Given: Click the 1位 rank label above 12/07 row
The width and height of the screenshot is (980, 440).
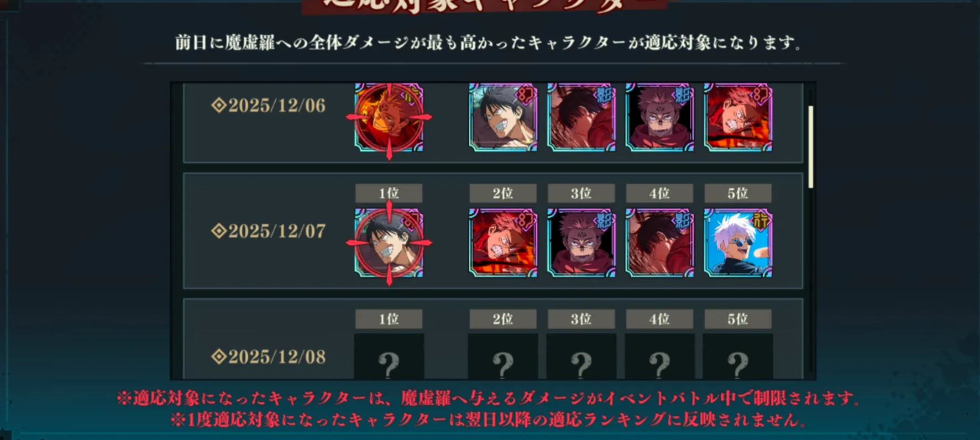Looking at the screenshot, I should (x=389, y=193).
